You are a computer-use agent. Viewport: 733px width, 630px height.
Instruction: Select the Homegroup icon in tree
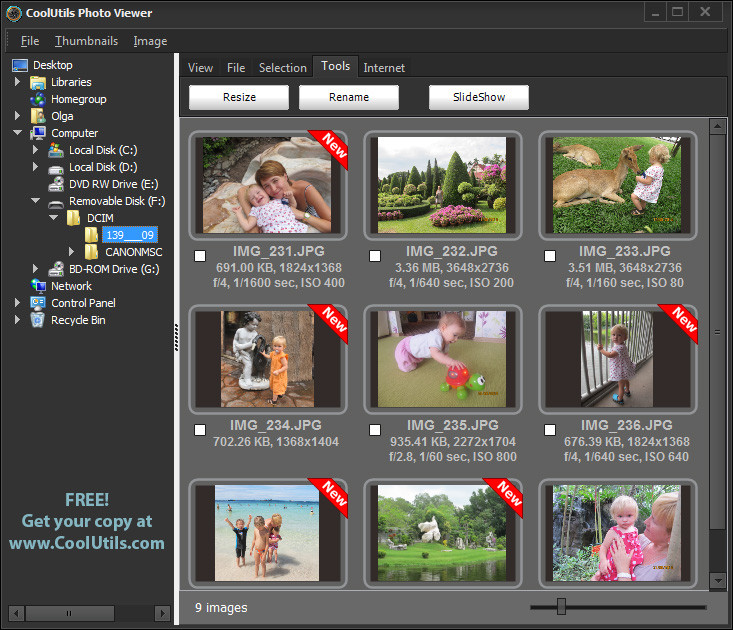[38, 99]
